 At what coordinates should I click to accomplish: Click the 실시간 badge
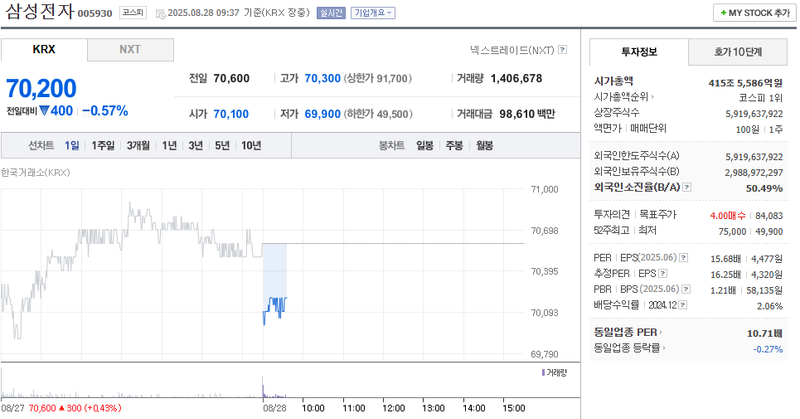click(331, 13)
